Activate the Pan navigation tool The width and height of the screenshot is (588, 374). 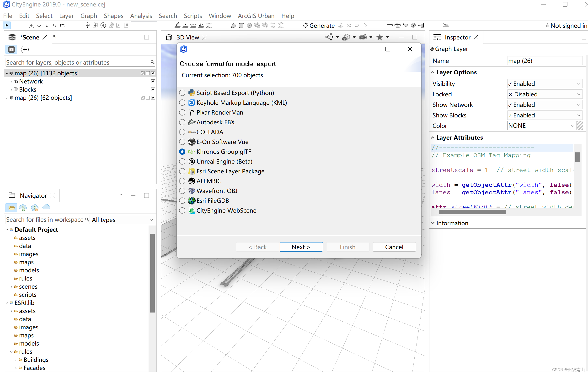click(x=39, y=25)
